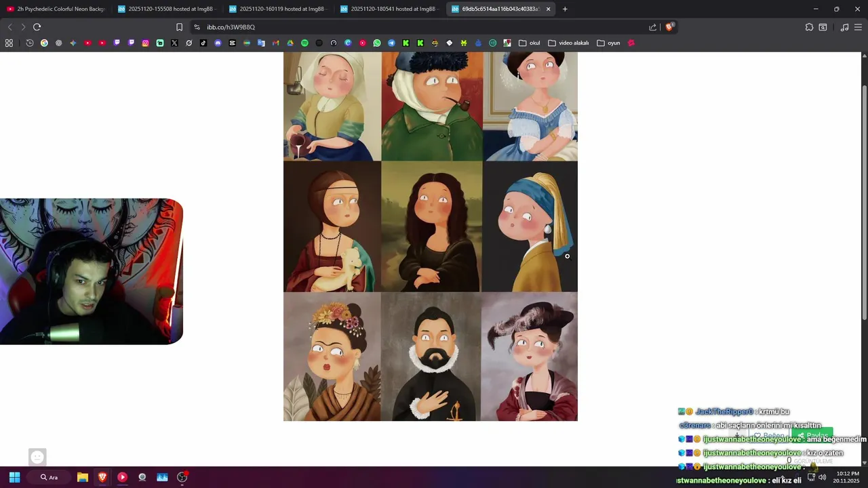Open the ChatGPT bookmark

(x=58, y=43)
